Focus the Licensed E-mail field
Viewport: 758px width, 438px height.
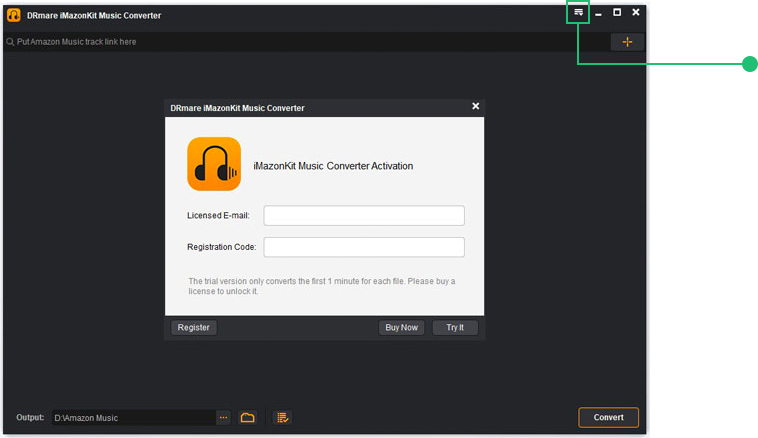pyautogui.click(x=364, y=216)
